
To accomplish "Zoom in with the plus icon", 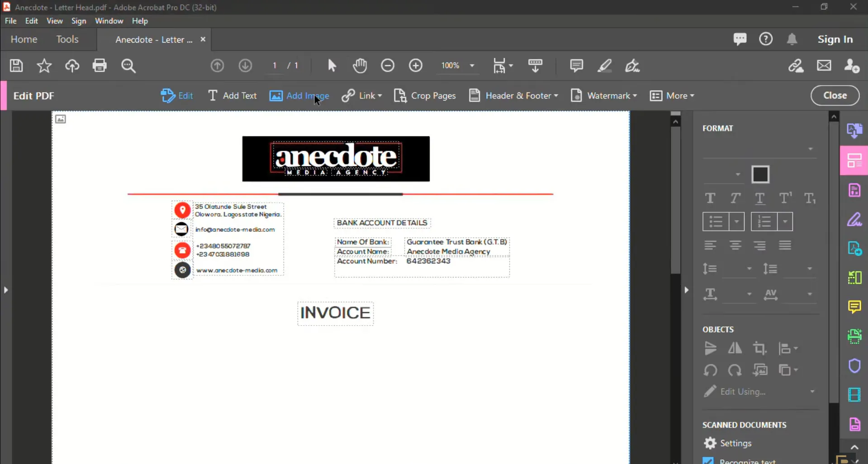I will tap(416, 66).
